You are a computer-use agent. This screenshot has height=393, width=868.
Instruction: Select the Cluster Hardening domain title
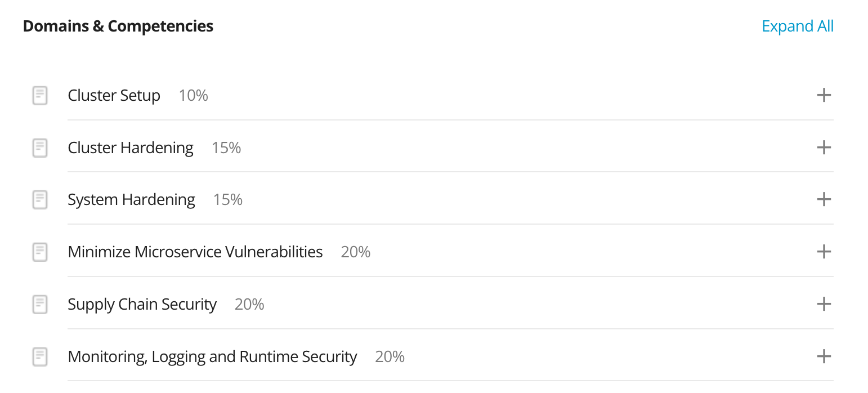tap(131, 148)
